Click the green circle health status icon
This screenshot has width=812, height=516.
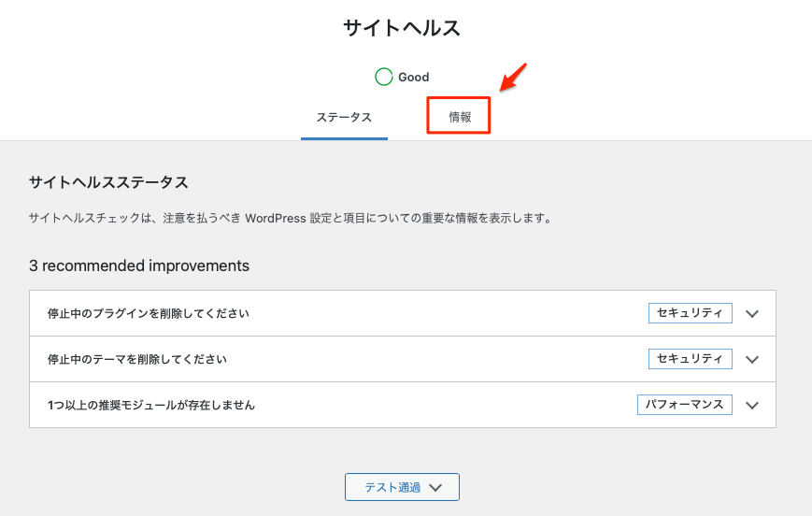point(383,77)
